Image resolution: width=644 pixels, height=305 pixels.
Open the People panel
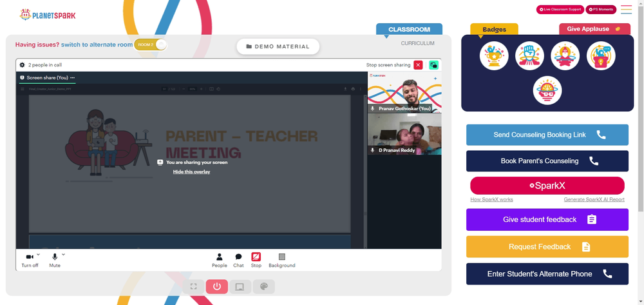pyautogui.click(x=220, y=261)
